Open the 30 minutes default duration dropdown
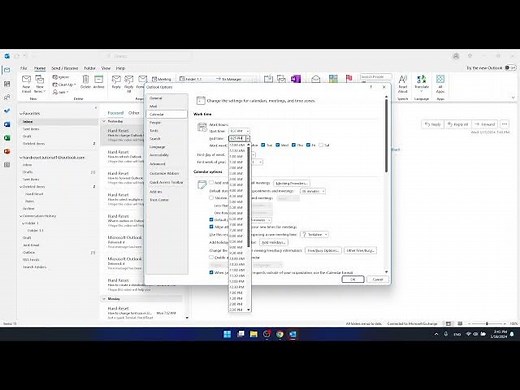520x390 pixels. (x=313, y=191)
